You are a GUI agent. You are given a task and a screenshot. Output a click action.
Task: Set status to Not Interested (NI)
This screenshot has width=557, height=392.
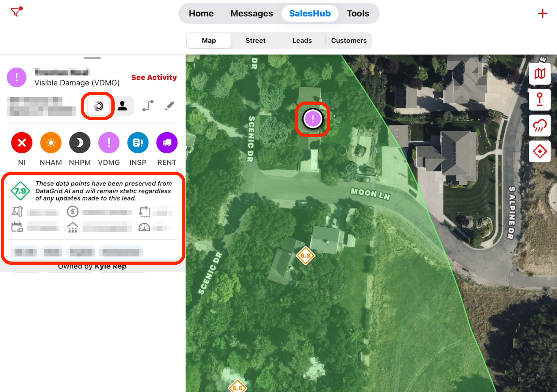point(22,143)
